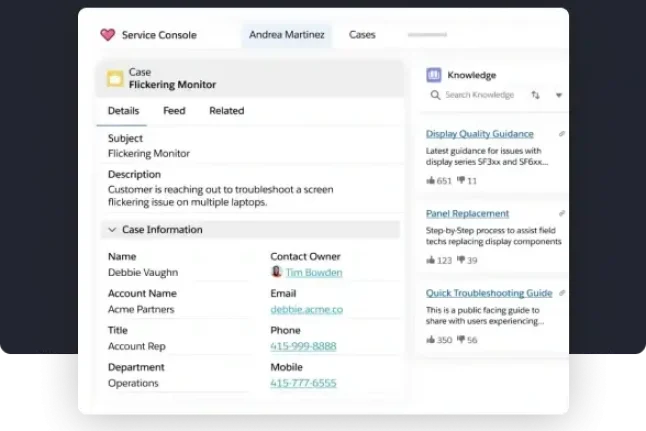Select the Cases tab
This screenshot has width=646, height=431.
click(362, 35)
